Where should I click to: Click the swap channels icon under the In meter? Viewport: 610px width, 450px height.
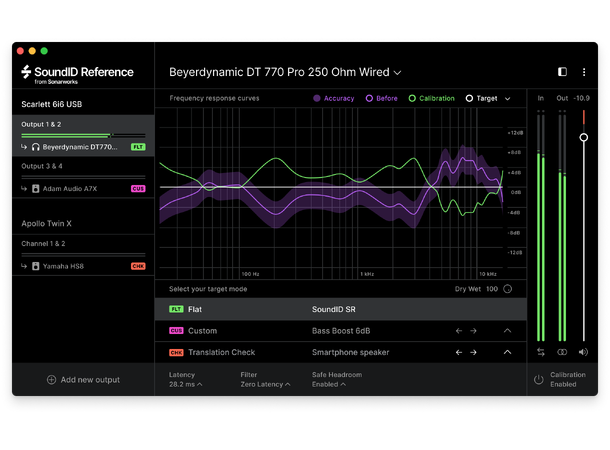pos(541,352)
